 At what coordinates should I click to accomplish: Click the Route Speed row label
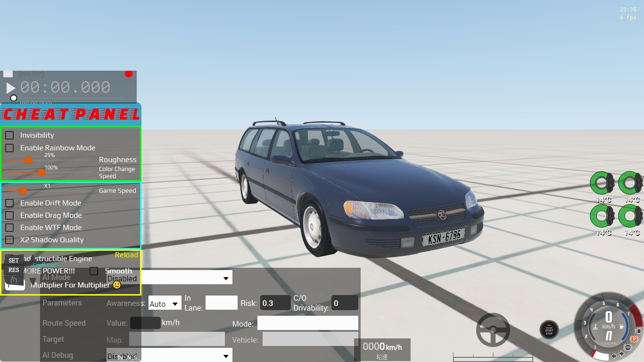64,323
